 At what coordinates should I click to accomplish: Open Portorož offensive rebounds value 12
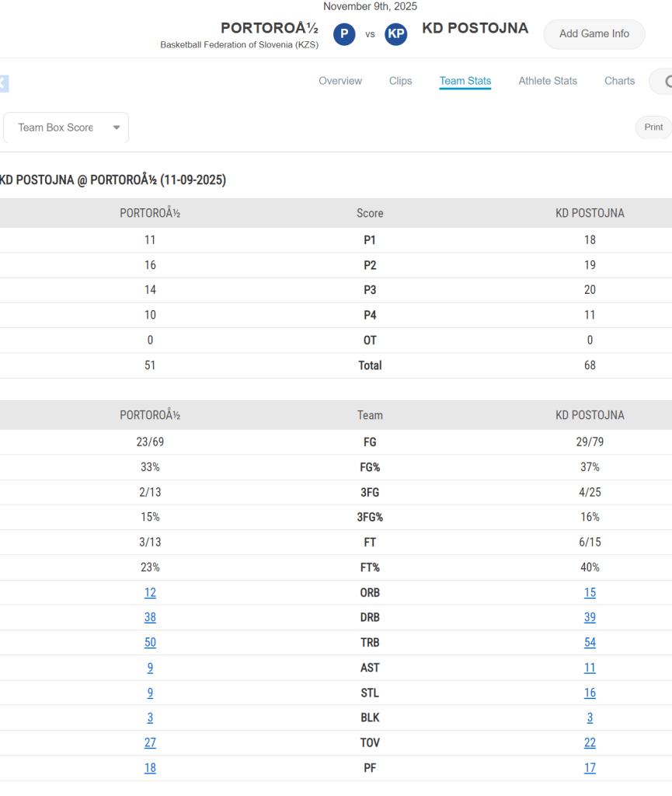pyautogui.click(x=150, y=592)
